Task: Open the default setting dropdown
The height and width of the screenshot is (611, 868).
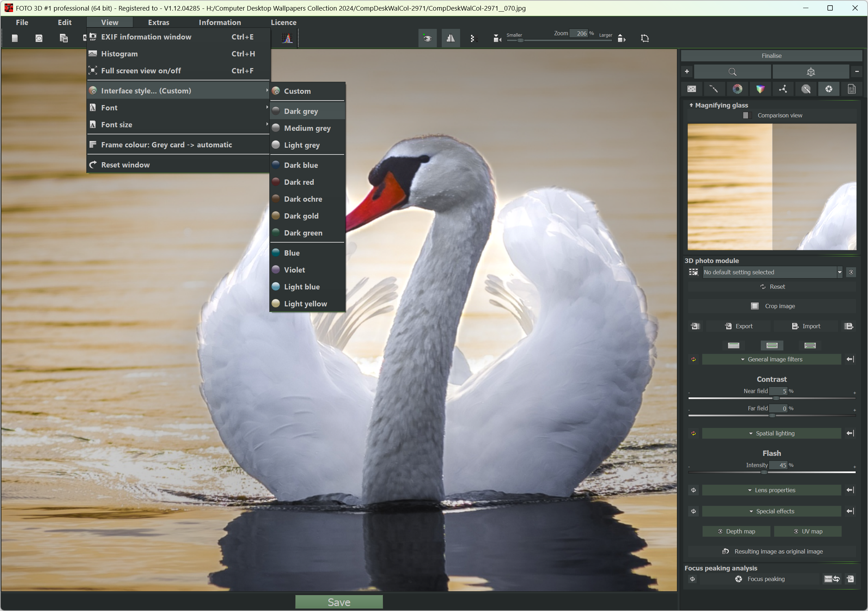Action: click(x=839, y=272)
